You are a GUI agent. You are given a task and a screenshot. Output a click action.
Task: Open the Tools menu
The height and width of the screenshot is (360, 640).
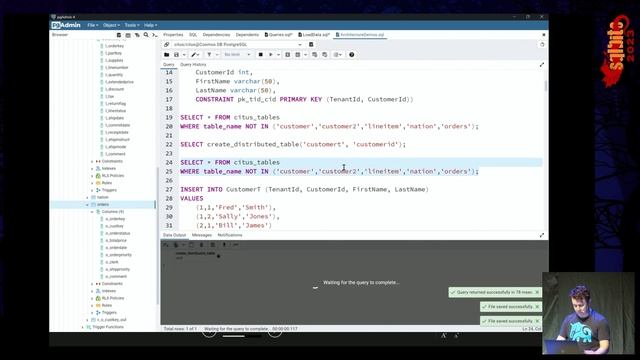pyautogui.click(x=132, y=25)
